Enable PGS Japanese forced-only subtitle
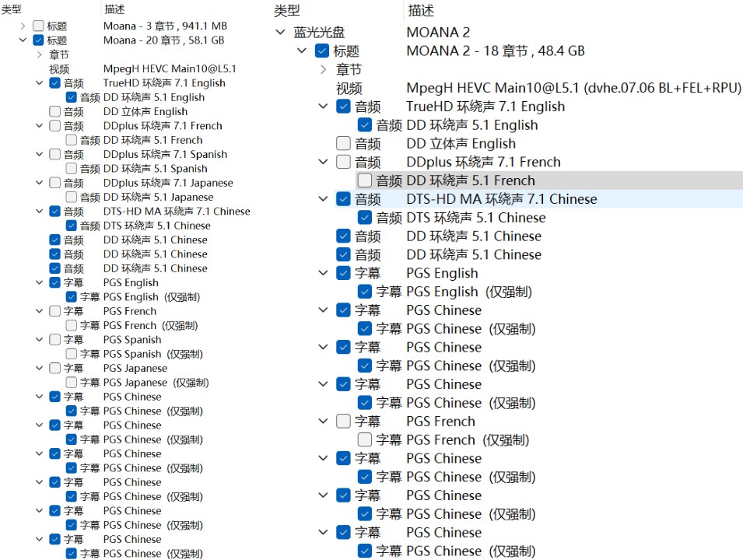The image size is (743, 560). coord(71,382)
